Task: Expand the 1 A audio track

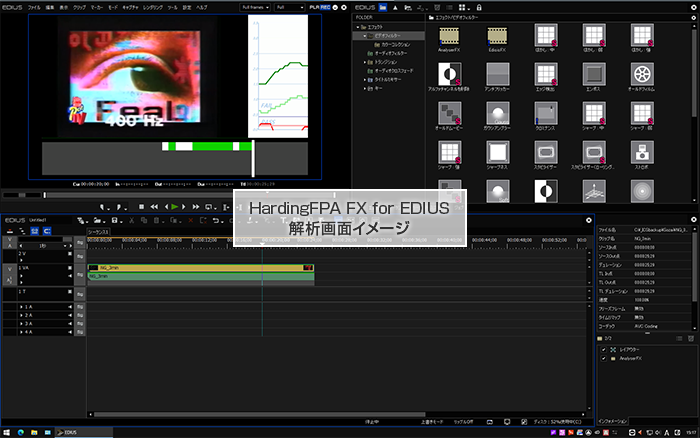Action: click(x=21, y=307)
